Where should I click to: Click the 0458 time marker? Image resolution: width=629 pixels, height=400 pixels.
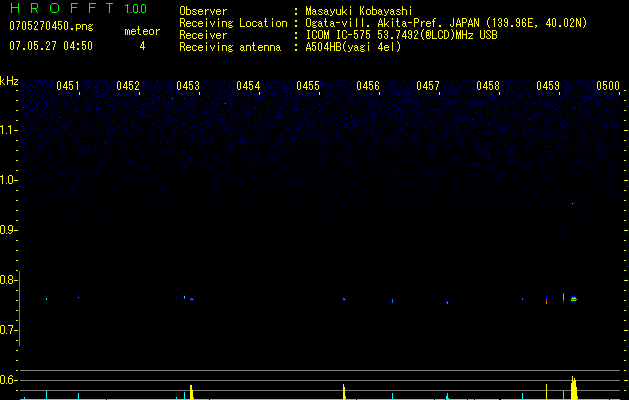488,86
